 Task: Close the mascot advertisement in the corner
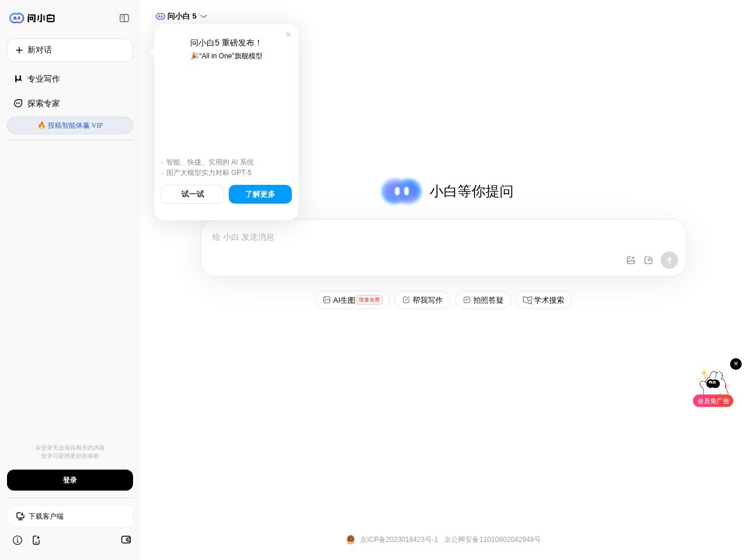(736, 364)
